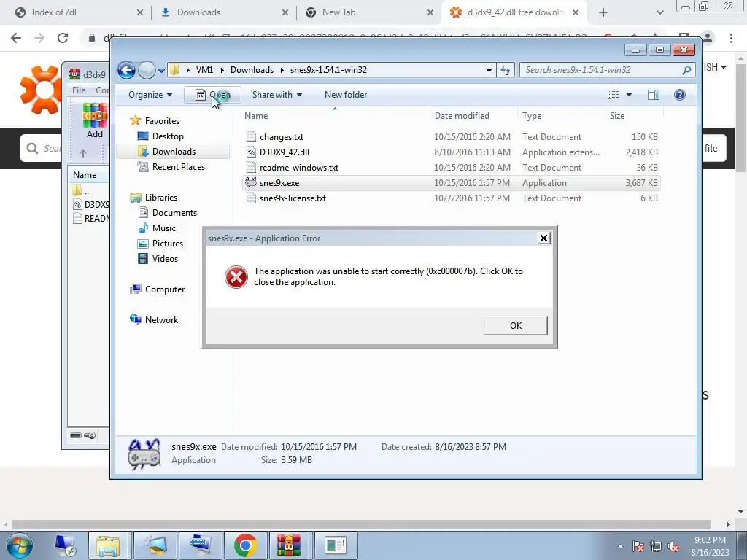Image resolution: width=747 pixels, height=560 pixels.
Task: Click the Downloads breadcrumb in address bar
Action: coord(252,70)
